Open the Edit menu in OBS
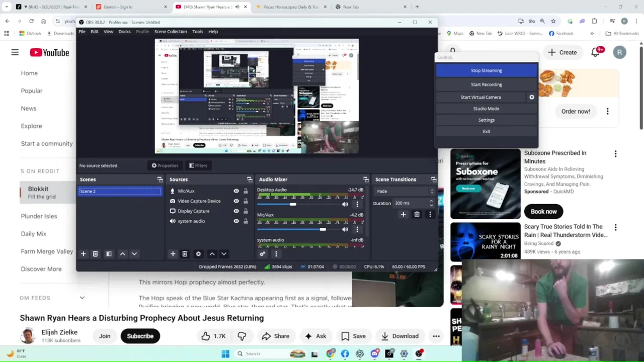The image size is (644, 362). (95, 32)
